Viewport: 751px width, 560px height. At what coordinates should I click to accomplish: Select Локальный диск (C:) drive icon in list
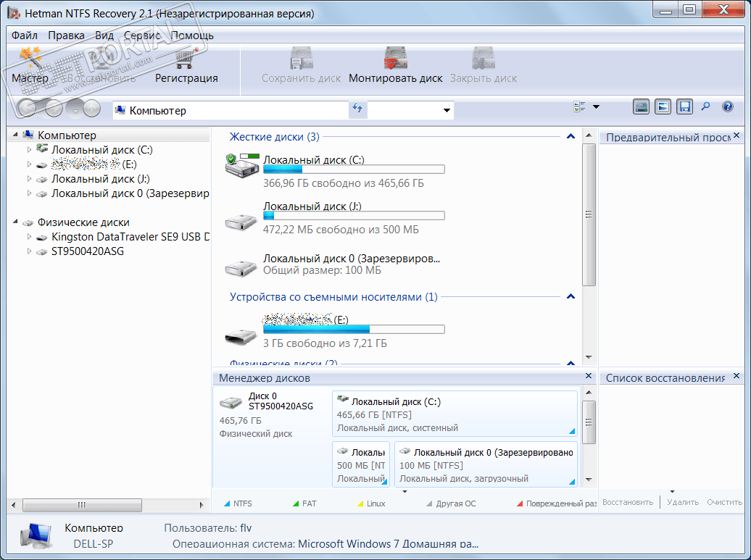tap(242, 166)
